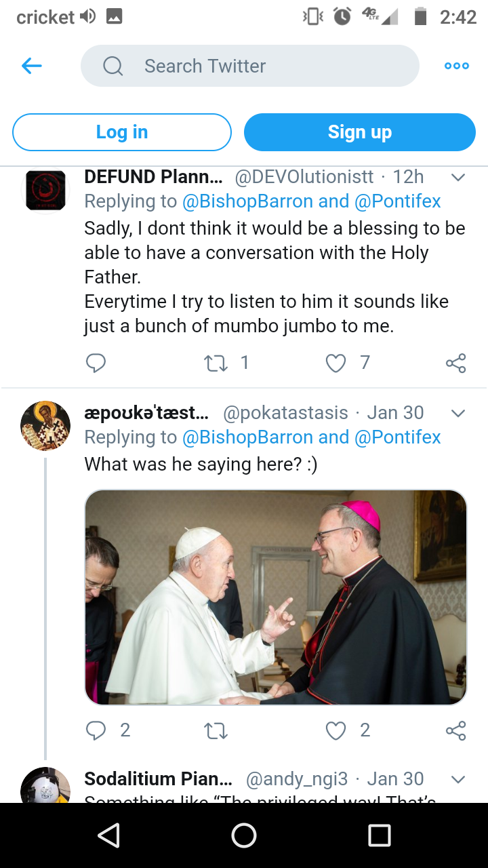
Task: Share the DEFUND Plann... tweet
Action: click(456, 363)
